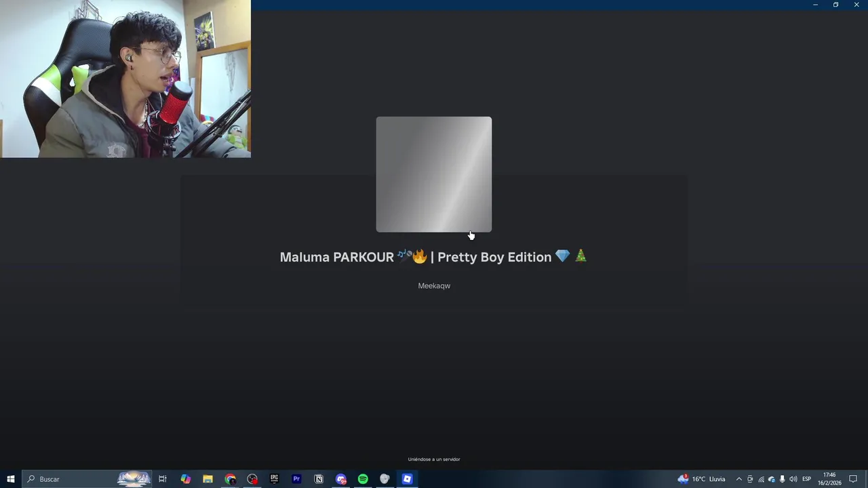Open the notification center icon

pos(853,479)
